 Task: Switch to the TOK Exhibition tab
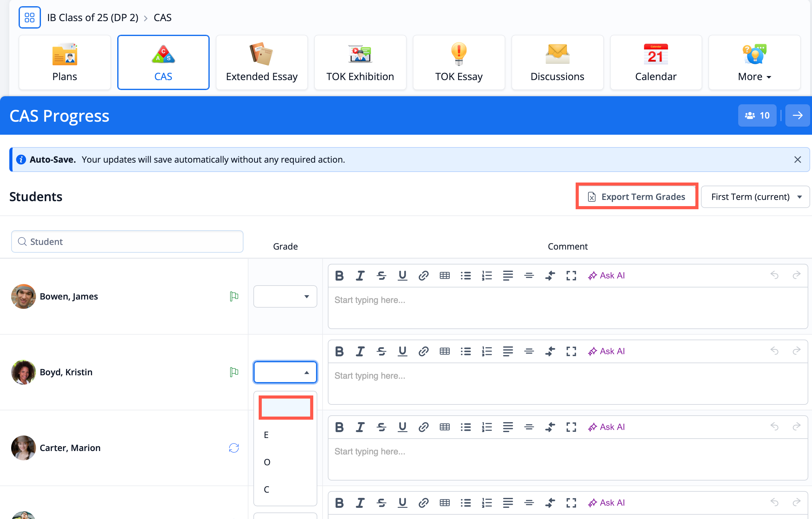click(x=360, y=62)
